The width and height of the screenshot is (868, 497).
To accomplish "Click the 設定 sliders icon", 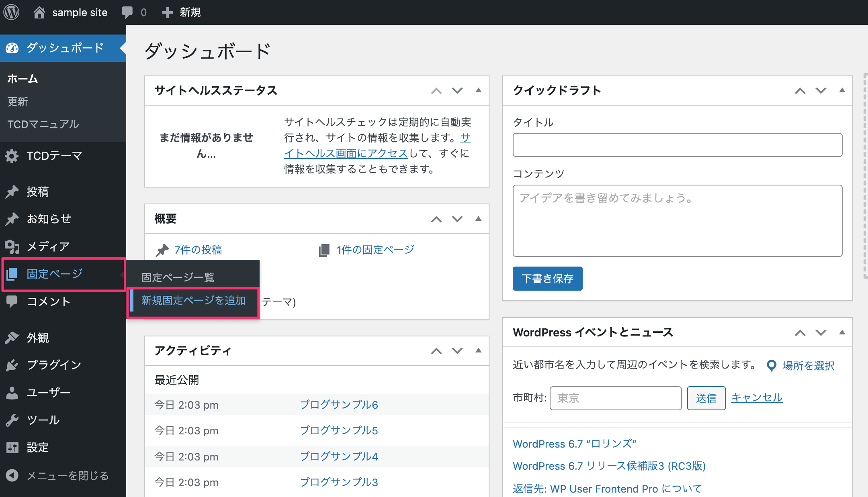I will coord(12,447).
